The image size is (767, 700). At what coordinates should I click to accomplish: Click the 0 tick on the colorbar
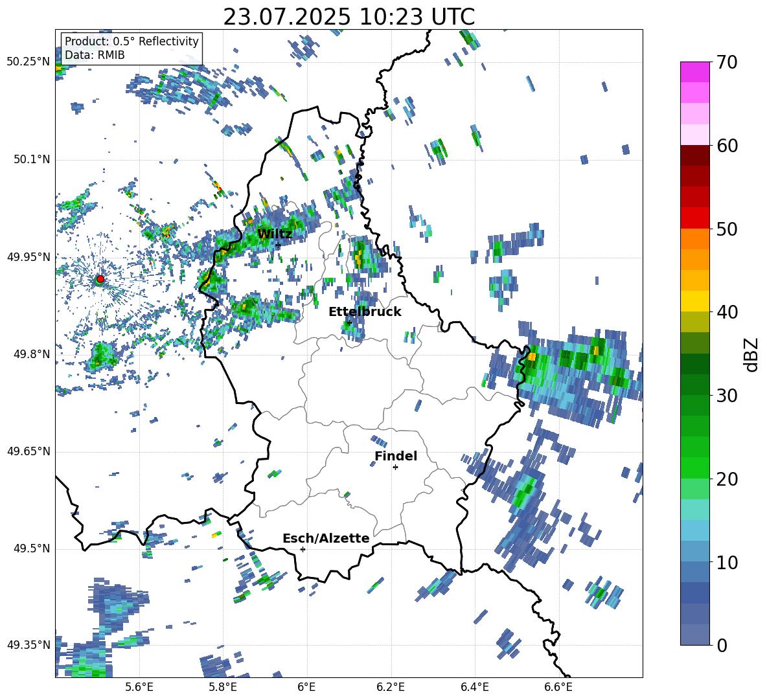pyautogui.click(x=722, y=645)
